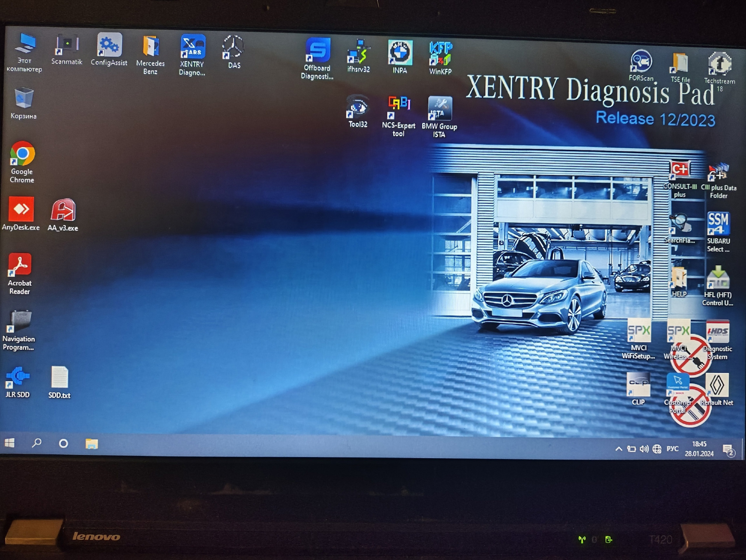The height and width of the screenshot is (560, 746).
Task: Open the Windows Start menu button
Action: click(x=10, y=443)
